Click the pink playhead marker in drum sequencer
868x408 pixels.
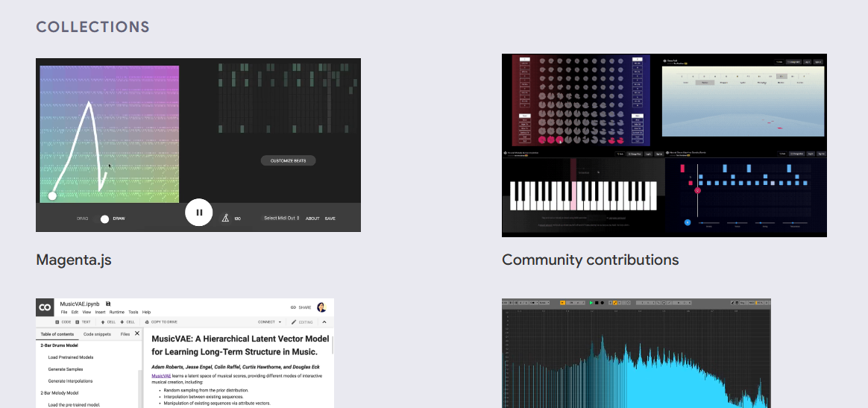(697, 190)
